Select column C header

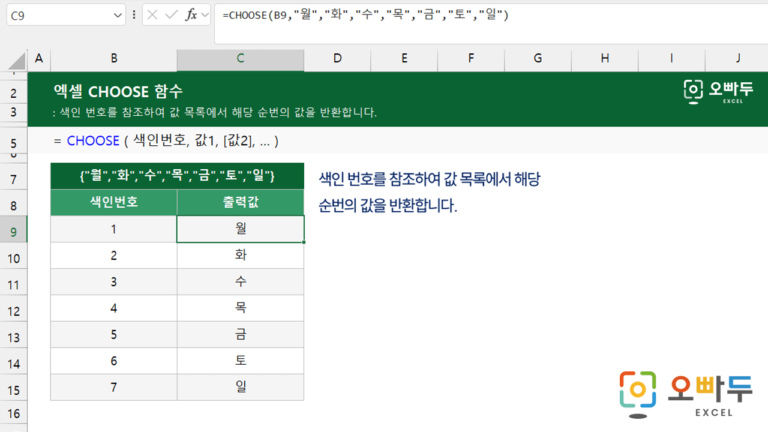(x=240, y=59)
